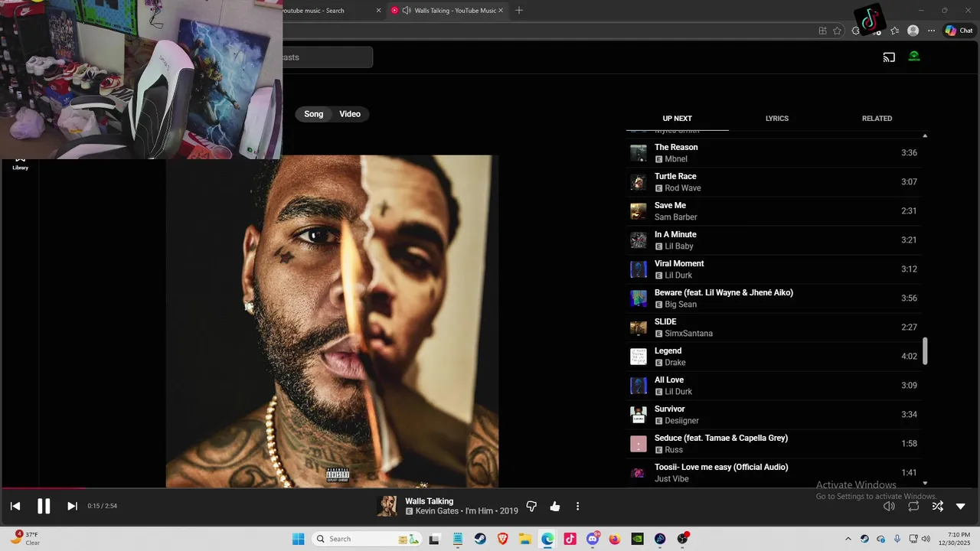Image resolution: width=980 pixels, height=551 pixels.
Task: Open the browser Settings and more menu
Action: click(932, 31)
